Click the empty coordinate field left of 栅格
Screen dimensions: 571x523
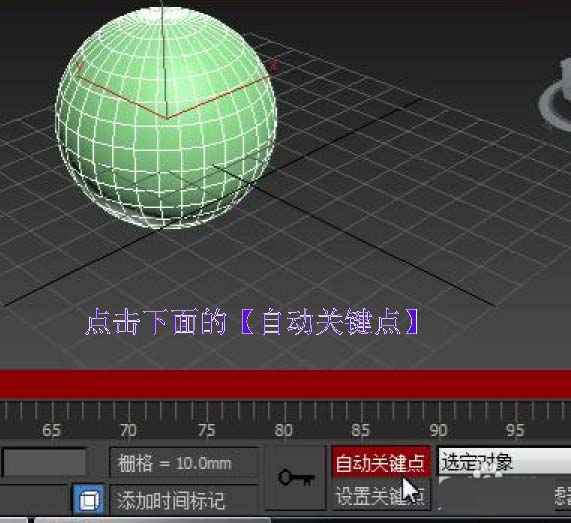tap(44, 463)
